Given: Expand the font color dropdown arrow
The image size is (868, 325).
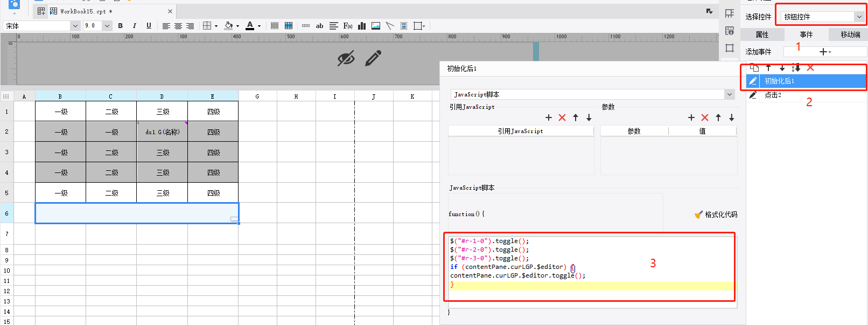Looking at the screenshot, I should tap(259, 26).
